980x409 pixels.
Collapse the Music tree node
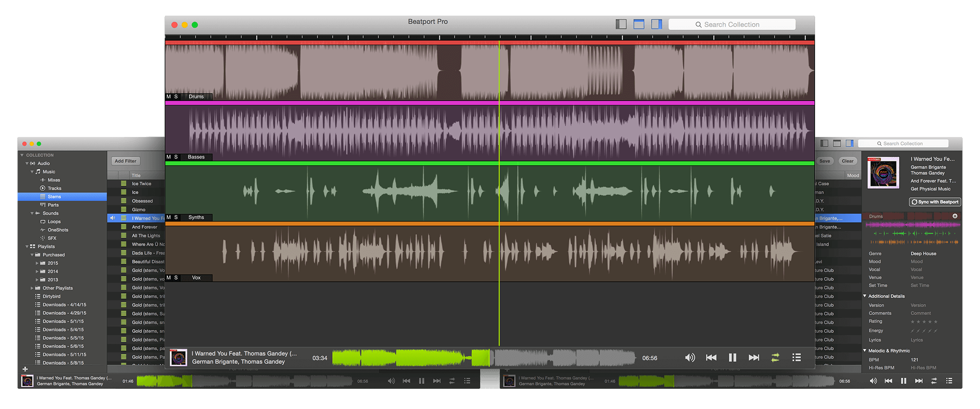click(32, 172)
